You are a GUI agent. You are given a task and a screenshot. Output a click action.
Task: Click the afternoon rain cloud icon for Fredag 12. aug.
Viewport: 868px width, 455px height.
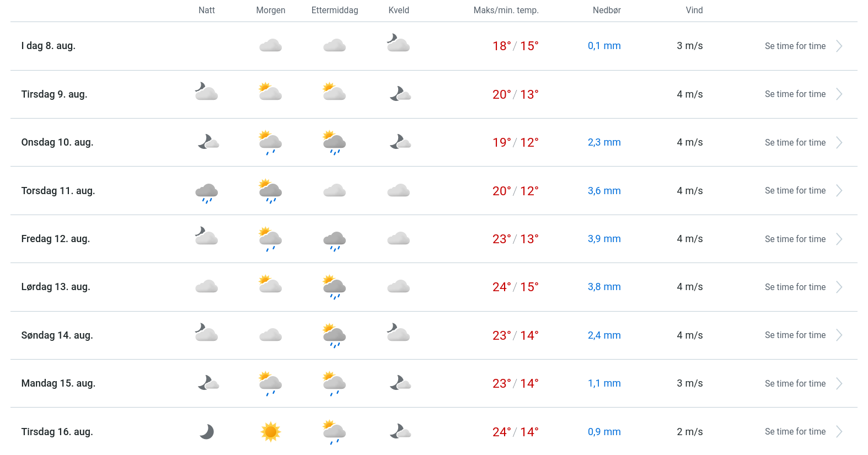point(334,240)
